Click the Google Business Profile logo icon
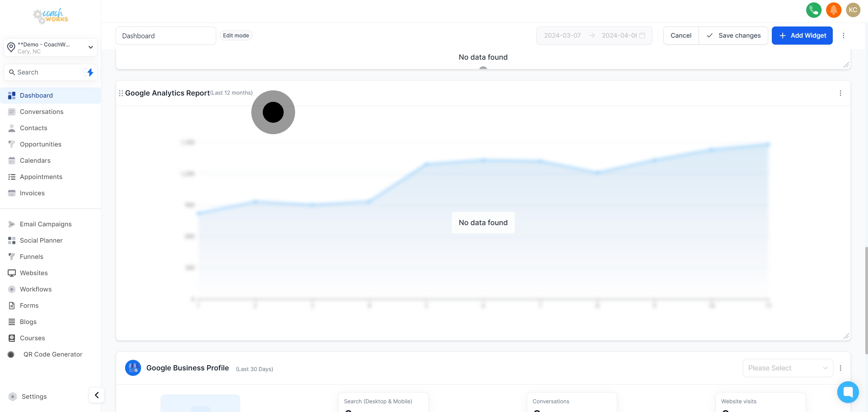 [133, 367]
